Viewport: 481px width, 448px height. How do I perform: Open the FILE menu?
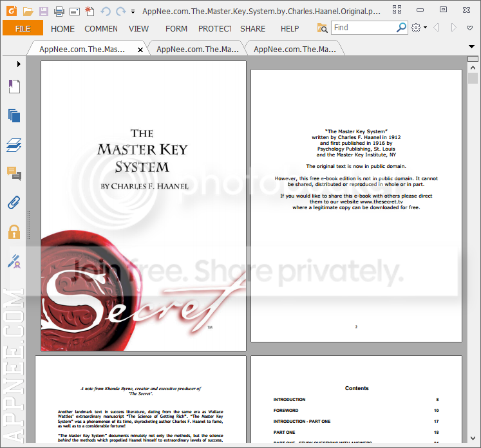(23, 28)
